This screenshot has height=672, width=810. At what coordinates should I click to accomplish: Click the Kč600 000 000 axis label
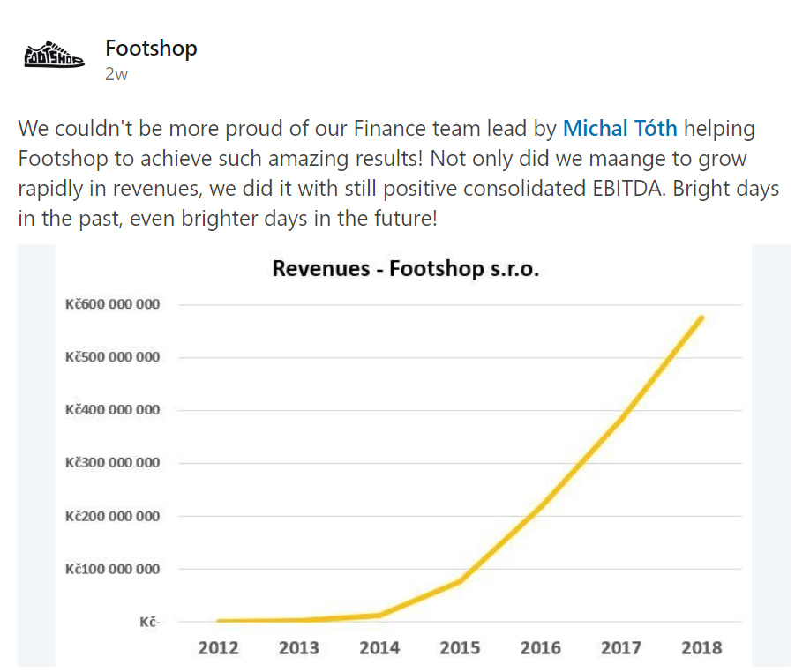(x=112, y=305)
